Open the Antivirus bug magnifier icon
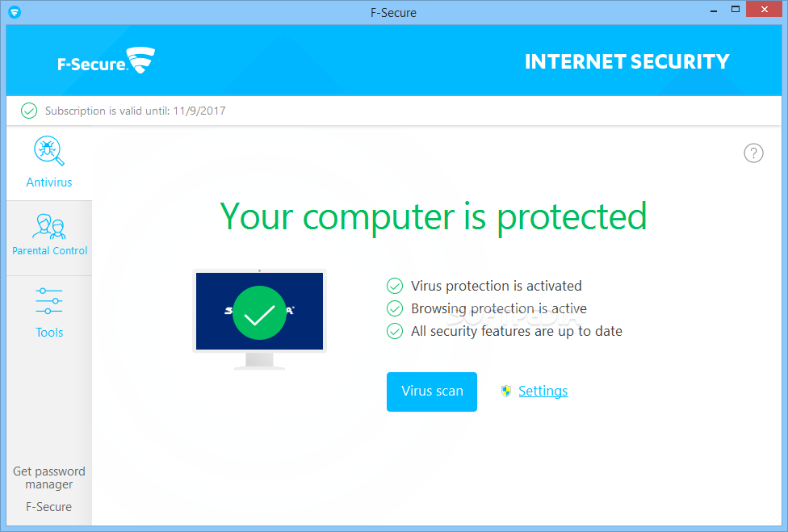Screen dimensions: 788x532 [x=49, y=152]
